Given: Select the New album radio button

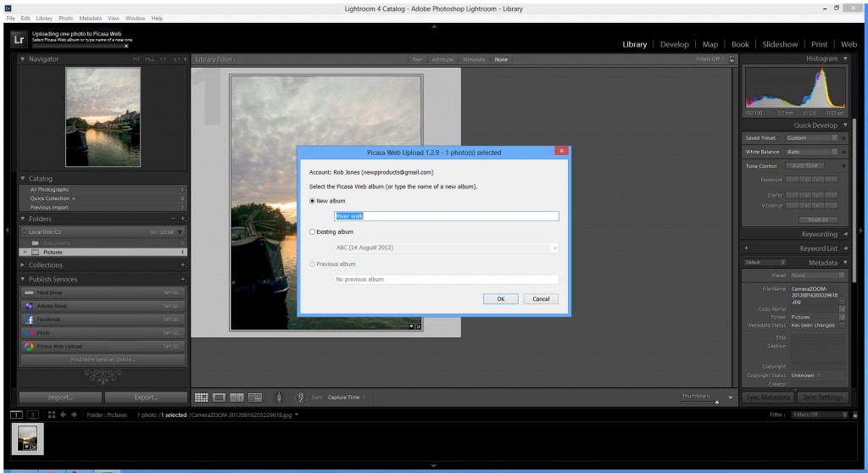Looking at the screenshot, I should pyautogui.click(x=313, y=200).
